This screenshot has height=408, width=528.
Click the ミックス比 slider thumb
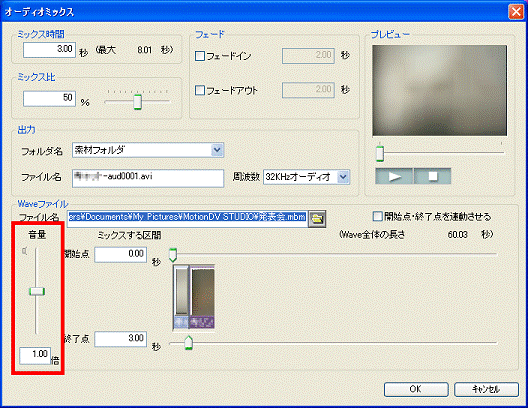(137, 102)
